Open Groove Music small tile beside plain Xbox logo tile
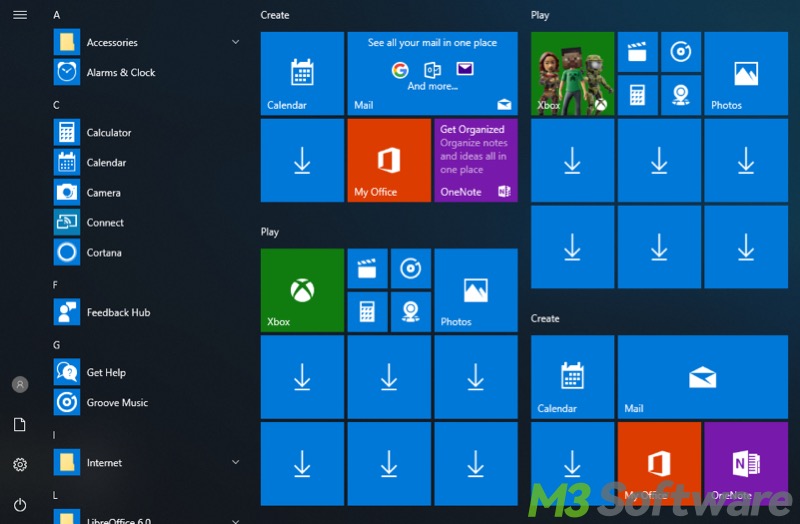800x524 pixels. [411, 268]
